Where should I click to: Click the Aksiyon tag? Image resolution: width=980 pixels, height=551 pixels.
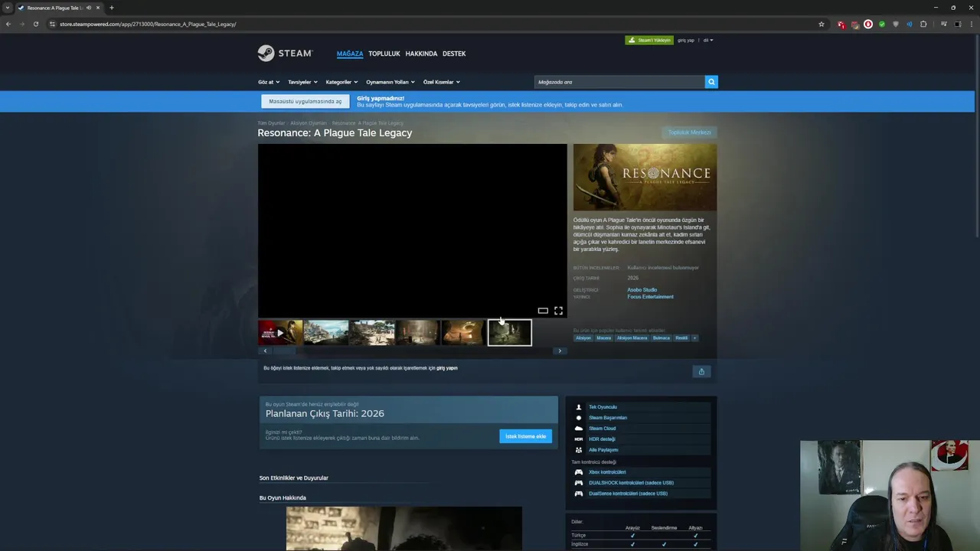coord(583,337)
